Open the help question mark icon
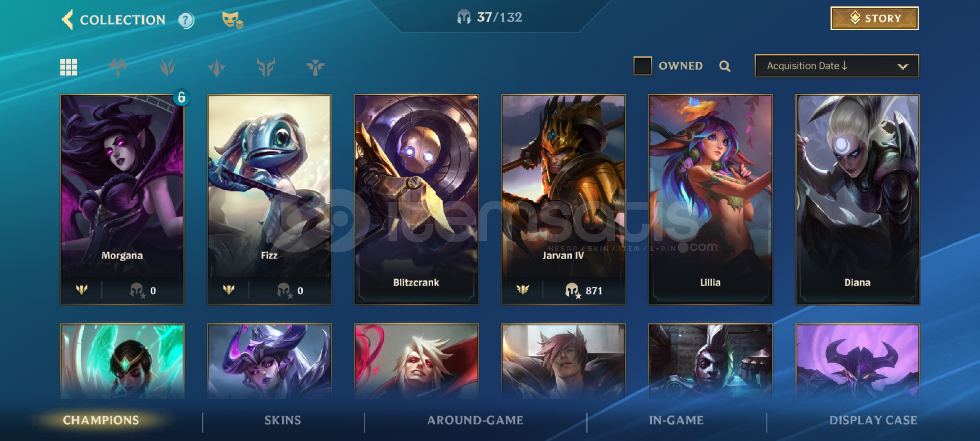980x441 pixels. 186,20
